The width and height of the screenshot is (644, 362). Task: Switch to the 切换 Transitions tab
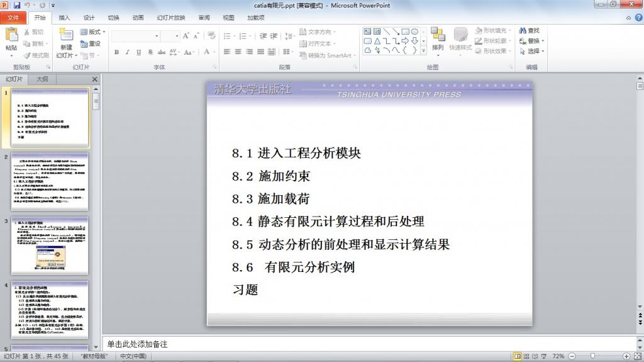[113, 18]
